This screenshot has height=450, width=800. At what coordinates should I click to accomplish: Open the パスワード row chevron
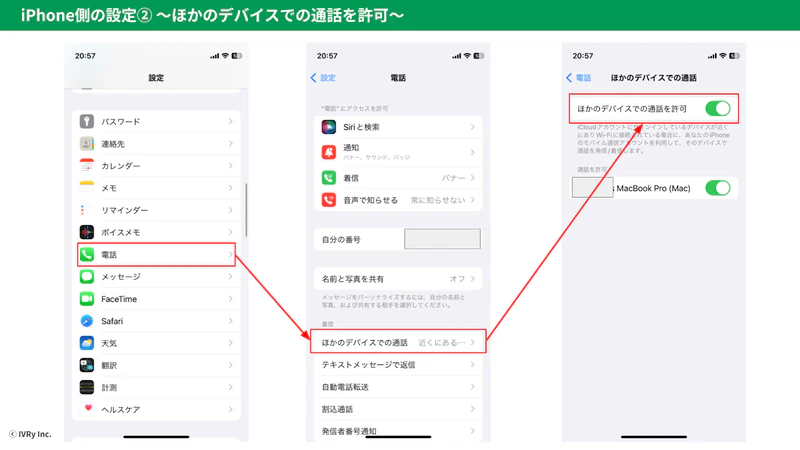(231, 121)
